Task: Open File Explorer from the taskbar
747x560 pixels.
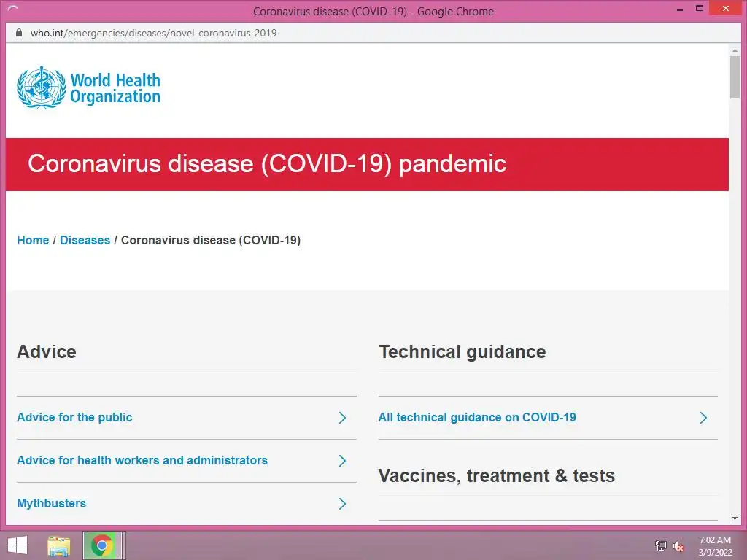Action: (x=59, y=545)
